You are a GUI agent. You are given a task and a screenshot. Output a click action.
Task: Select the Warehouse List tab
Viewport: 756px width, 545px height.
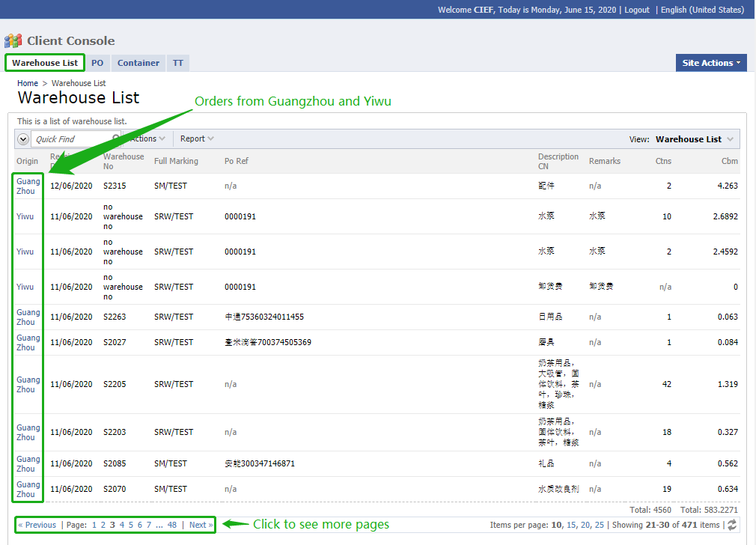[45, 63]
